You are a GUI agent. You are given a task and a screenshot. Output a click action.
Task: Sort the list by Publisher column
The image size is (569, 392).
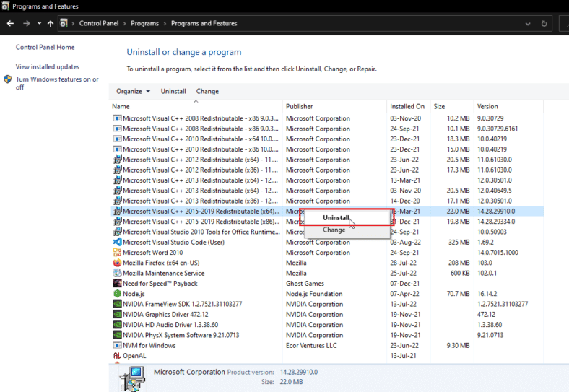click(x=300, y=106)
